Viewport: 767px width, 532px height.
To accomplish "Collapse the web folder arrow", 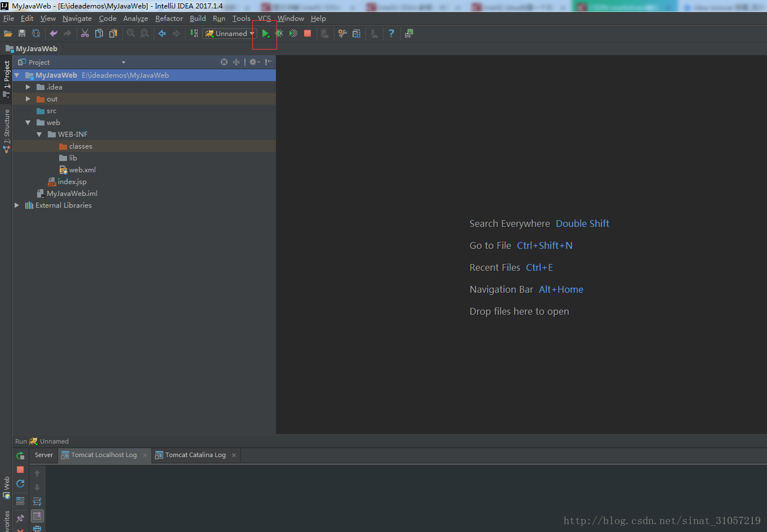I will pyautogui.click(x=28, y=123).
